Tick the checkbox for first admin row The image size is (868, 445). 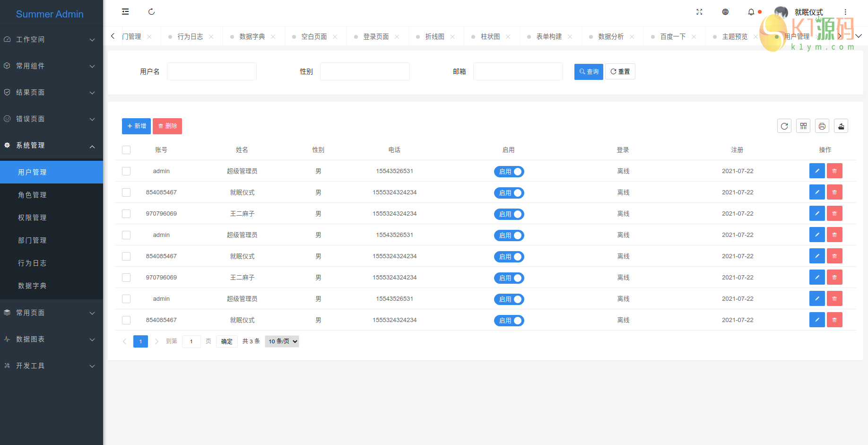click(126, 171)
